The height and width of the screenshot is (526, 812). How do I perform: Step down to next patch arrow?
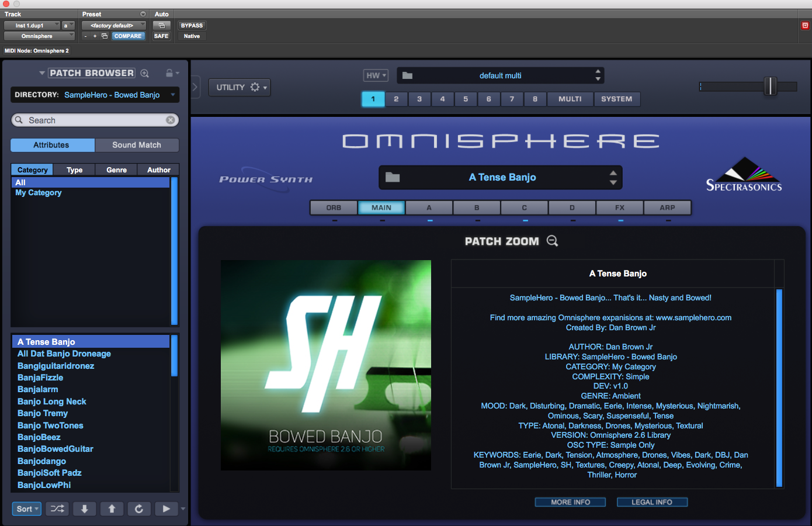(x=84, y=509)
